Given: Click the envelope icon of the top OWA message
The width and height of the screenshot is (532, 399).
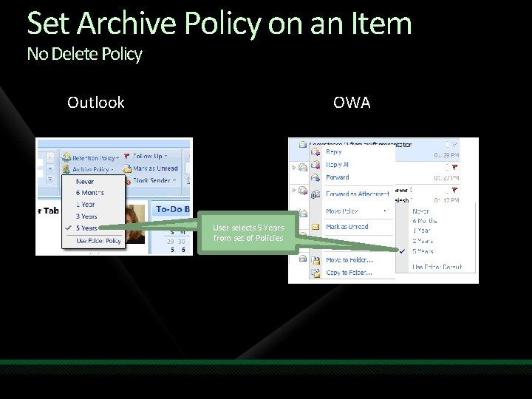Looking at the screenshot, I should coord(303,145).
